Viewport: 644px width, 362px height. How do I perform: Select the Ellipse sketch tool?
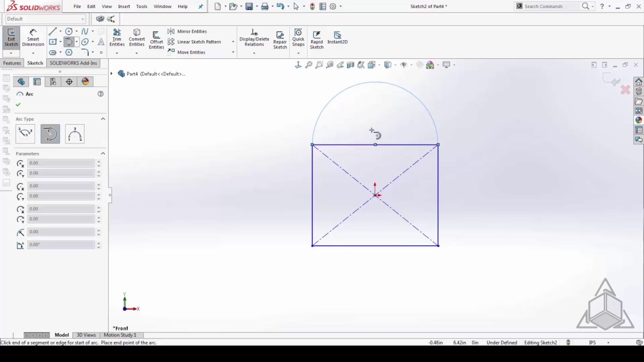(85, 42)
